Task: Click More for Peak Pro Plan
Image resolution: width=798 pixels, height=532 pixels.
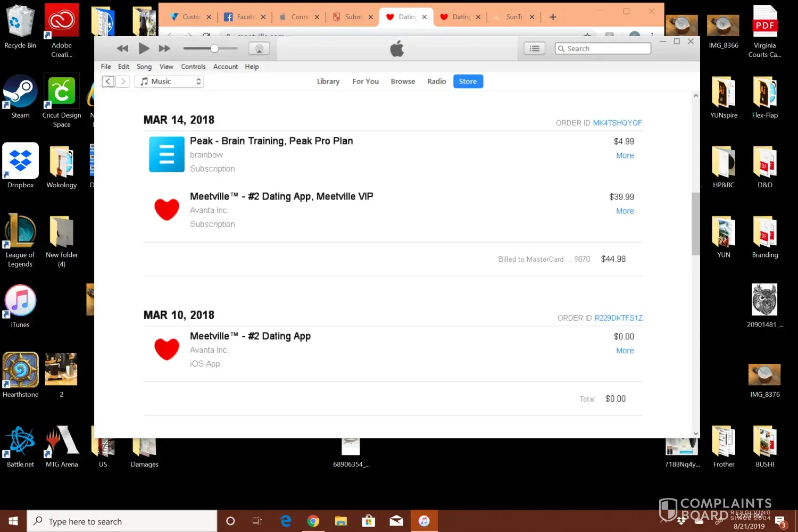Action: pyautogui.click(x=625, y=155)
